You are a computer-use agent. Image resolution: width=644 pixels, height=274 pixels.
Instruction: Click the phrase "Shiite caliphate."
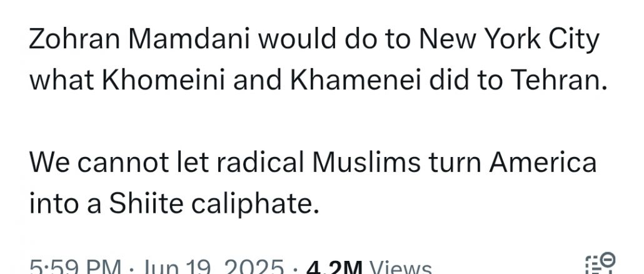214,205
